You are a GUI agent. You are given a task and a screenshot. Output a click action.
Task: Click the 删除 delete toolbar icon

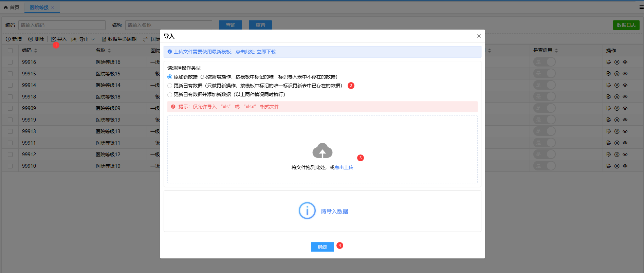pyautogui.click(x=31, y=39)
